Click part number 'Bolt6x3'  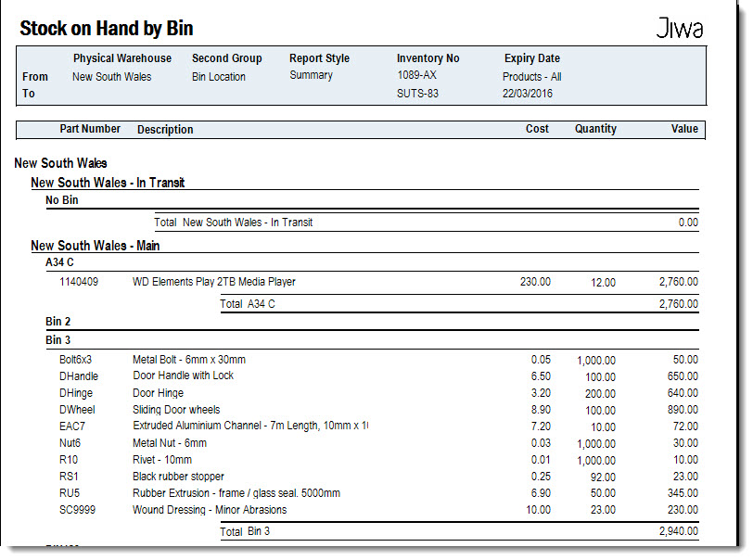pos(75,360)
